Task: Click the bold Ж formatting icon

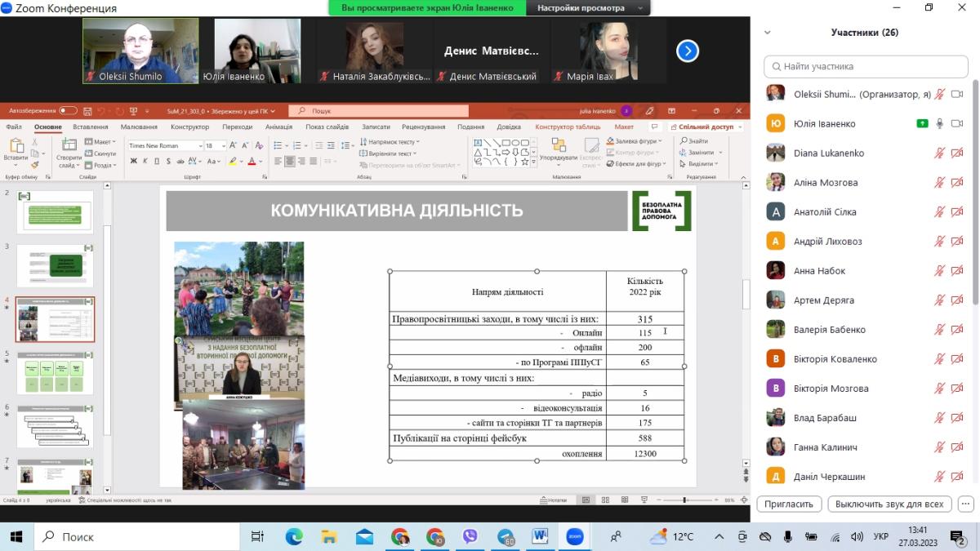Action: [x=134, y=162]
